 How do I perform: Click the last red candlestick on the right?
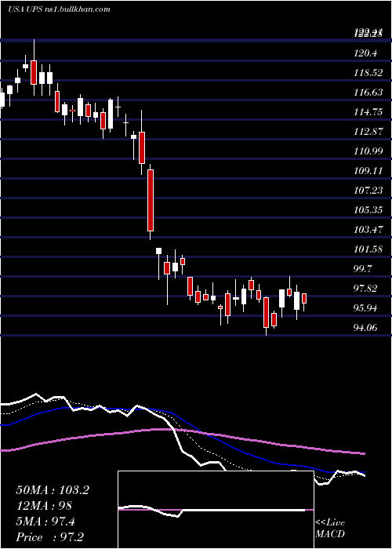(x=304, y=298)
